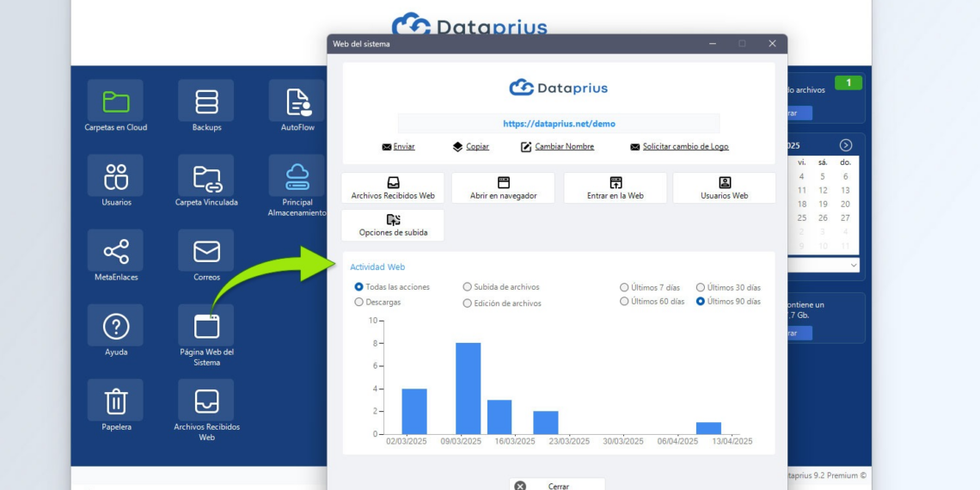Image resolution: width=980 pixels, height=490 pixels.
Task: Click Entrar en la Web button
Action: click(x=616, y=188)
